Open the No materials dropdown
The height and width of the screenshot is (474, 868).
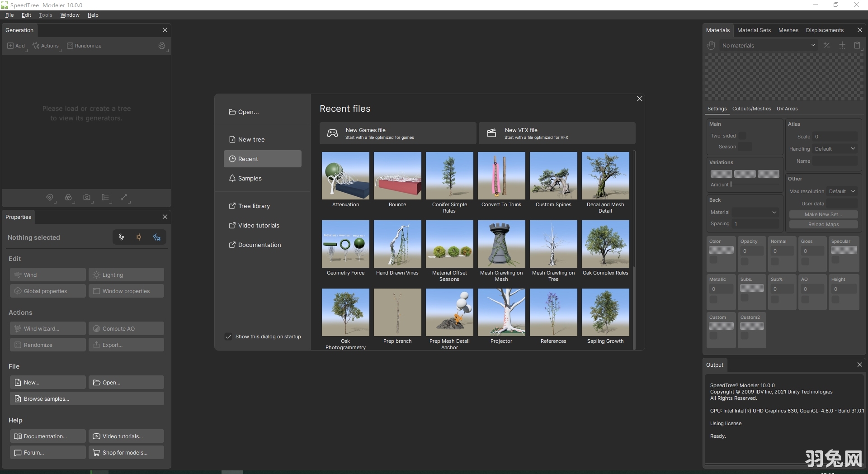pos(814,45)
